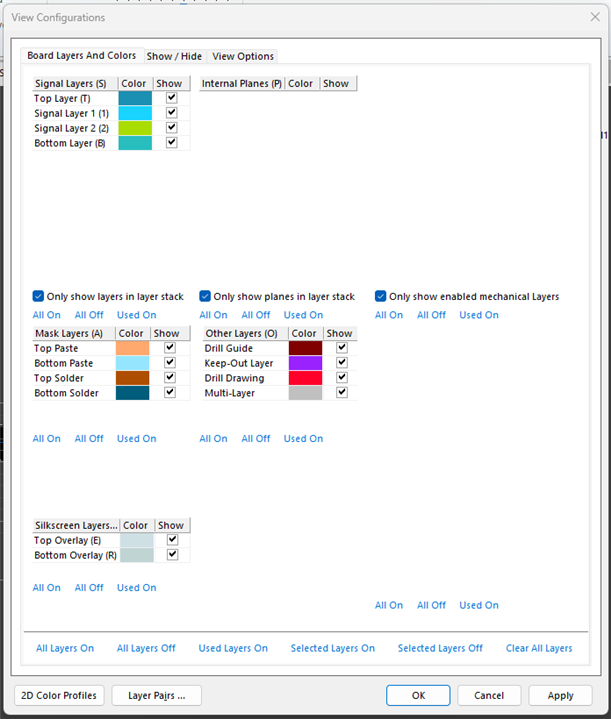611x719 pixels.
Task: Toggle Top Layer (T) show checkbox
Action: click(172, 98)
